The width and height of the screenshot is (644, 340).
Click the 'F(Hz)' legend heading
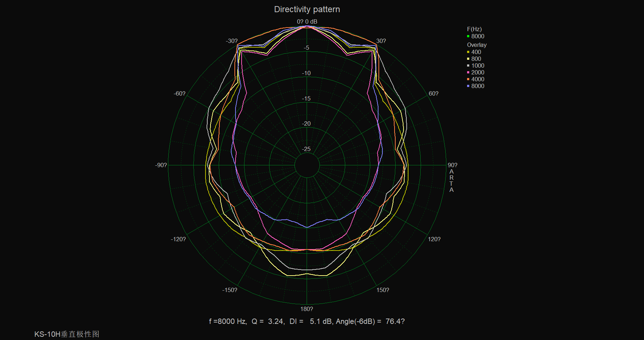point(474,29)
